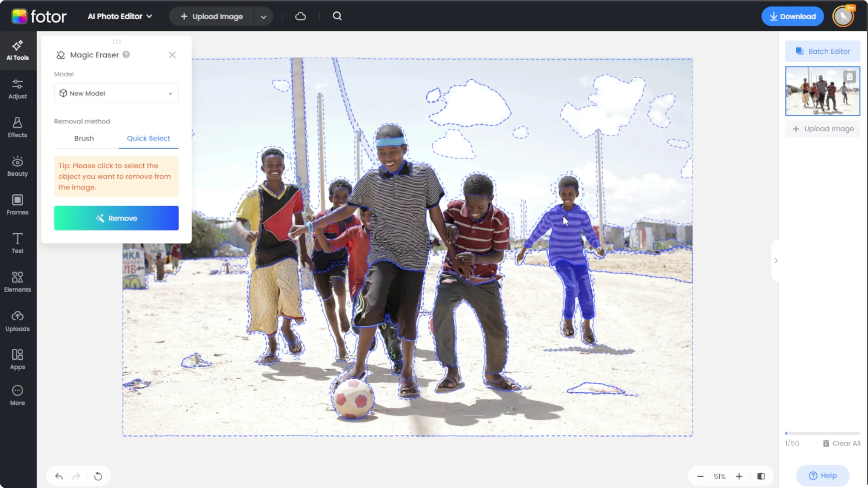The image size is (868, 488).
Task: Open the Effects panel
Action: pyautogui.click(x=17, y=128)
